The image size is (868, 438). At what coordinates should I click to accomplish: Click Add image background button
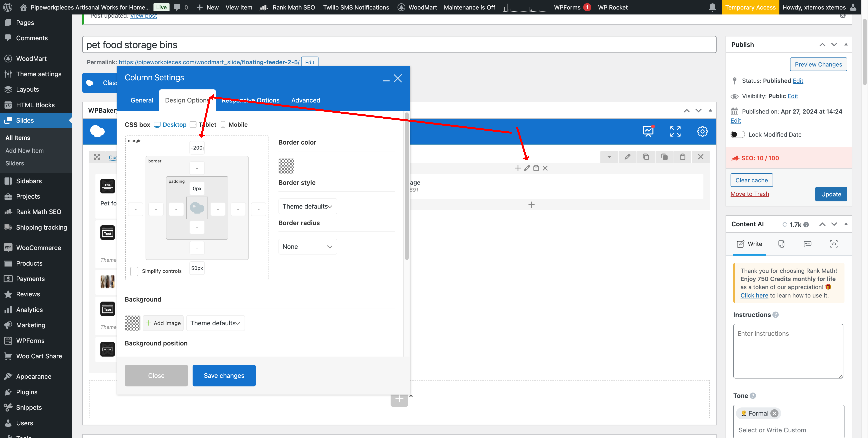pos(163,323)
